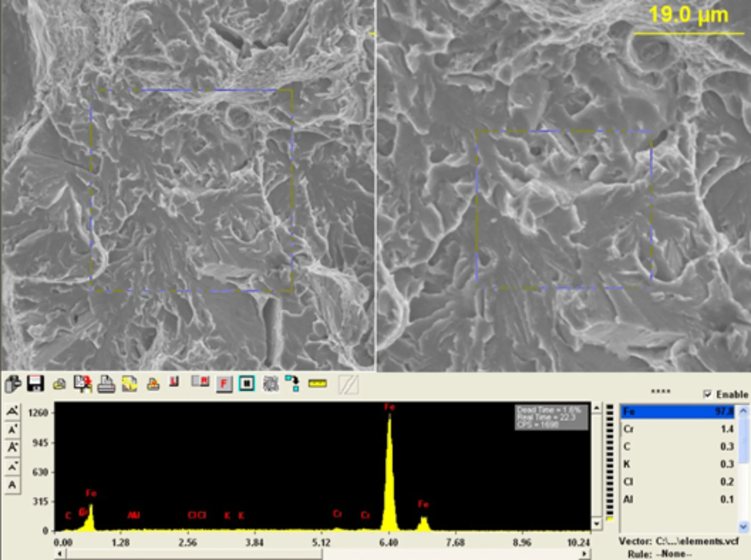Click spectrum horizontal scroll left arrow

coord(60,554)
